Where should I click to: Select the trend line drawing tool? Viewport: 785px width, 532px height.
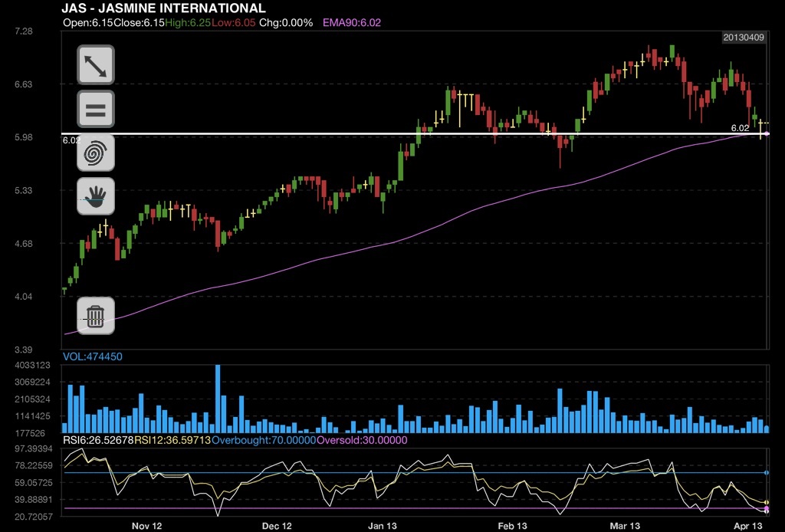(96, 65)
